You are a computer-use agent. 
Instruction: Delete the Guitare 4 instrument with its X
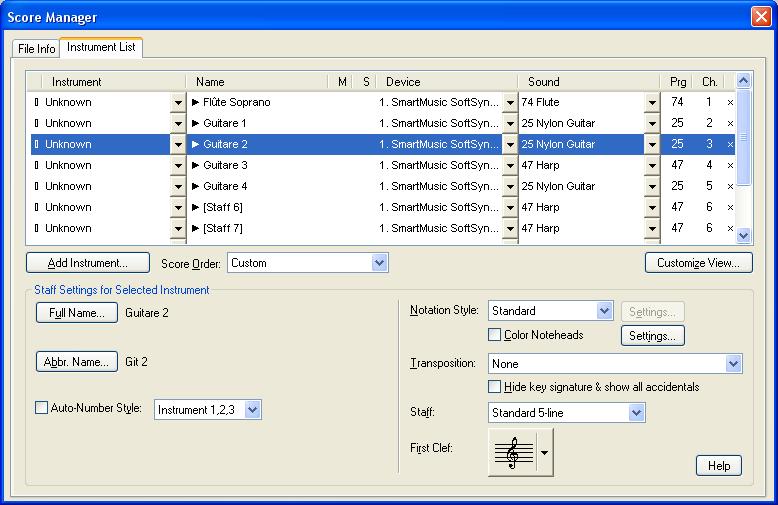click(730, 187)
